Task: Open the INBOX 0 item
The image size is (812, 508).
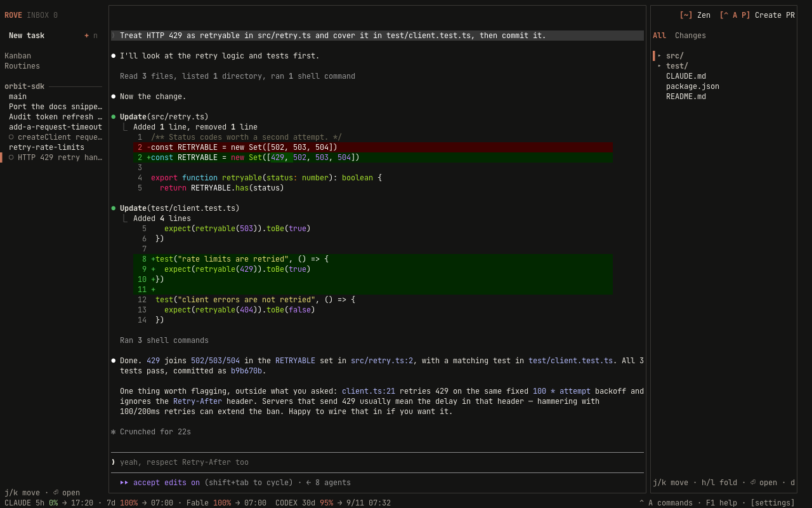Action: [x=42, y=15]
